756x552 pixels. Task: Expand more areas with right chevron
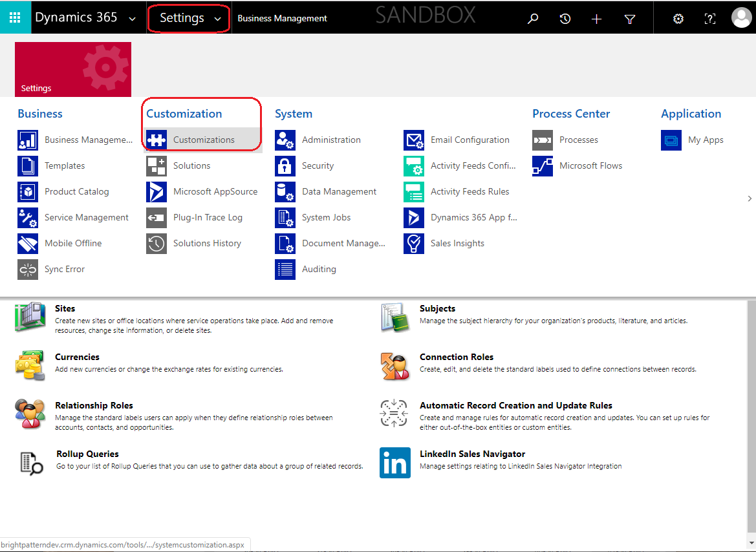click(750, 198)
